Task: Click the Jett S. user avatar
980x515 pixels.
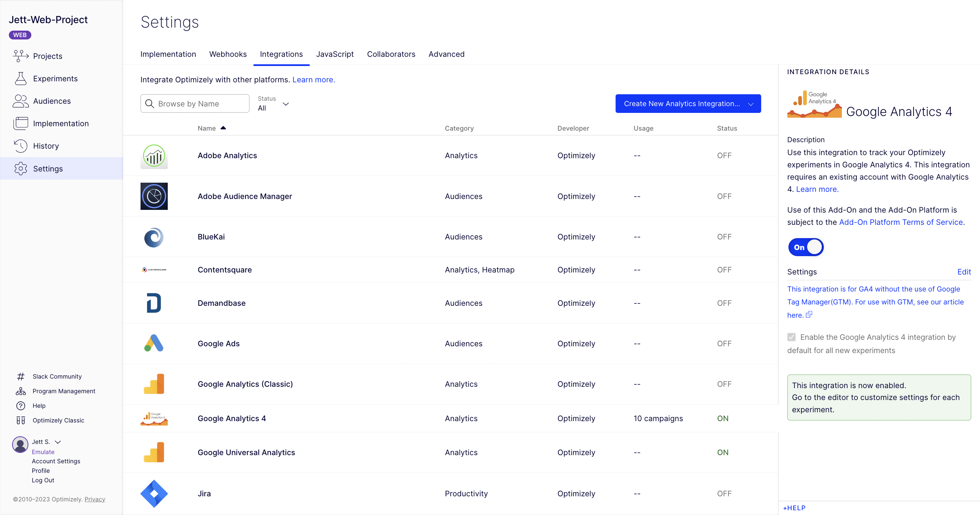Action: pyautogui.click(x=20, y=444)
